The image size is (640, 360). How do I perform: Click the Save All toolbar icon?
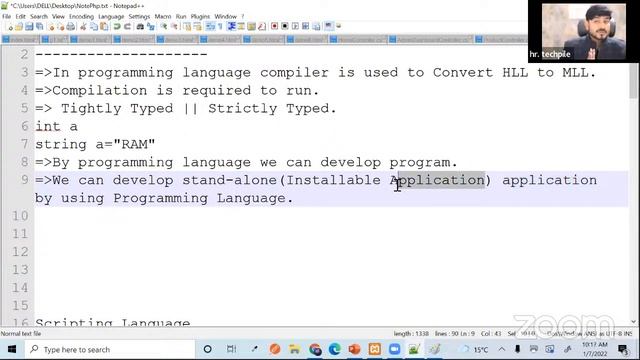click(x=39, y=27)
